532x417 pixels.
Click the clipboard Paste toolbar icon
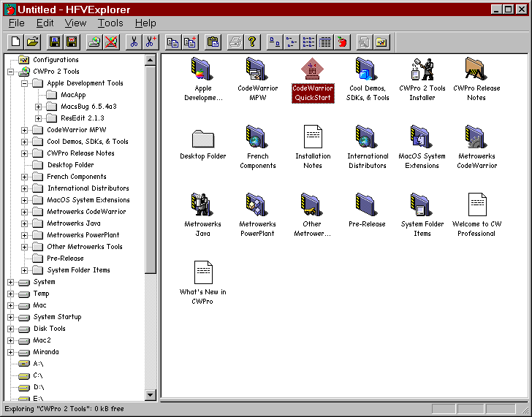pyautogui.click(x=213, y=42)
